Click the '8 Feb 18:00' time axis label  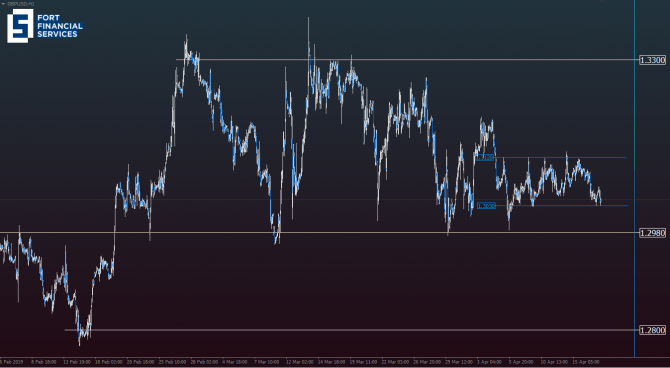[44, 362]
